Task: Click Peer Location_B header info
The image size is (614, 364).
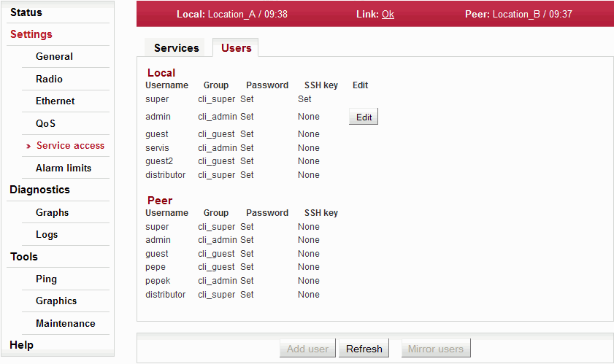Action: point(518,15)
